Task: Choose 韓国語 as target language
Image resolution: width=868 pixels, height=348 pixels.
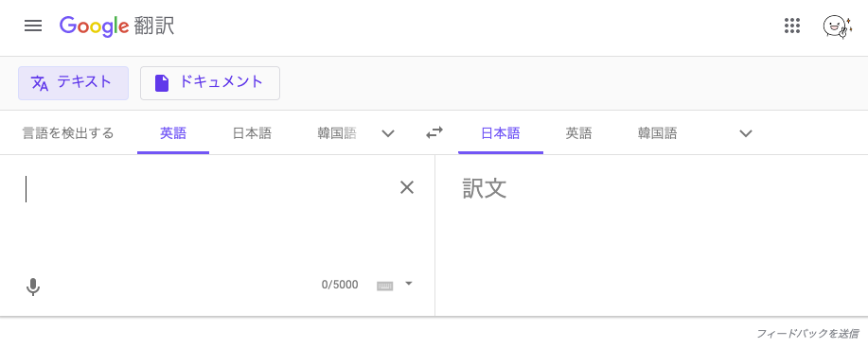Action: pyautogui.click(x=658, y=133)
